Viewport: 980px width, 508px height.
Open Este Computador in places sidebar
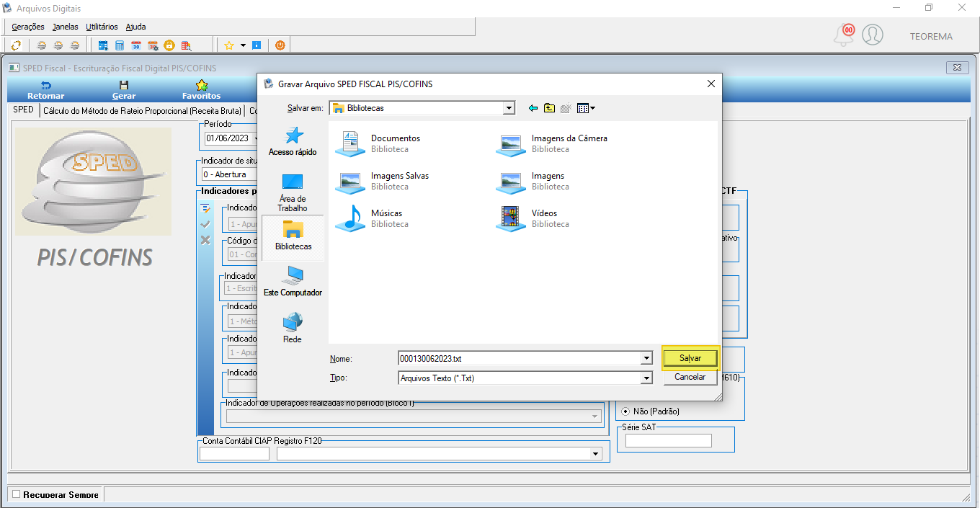(x=293, y=281)
